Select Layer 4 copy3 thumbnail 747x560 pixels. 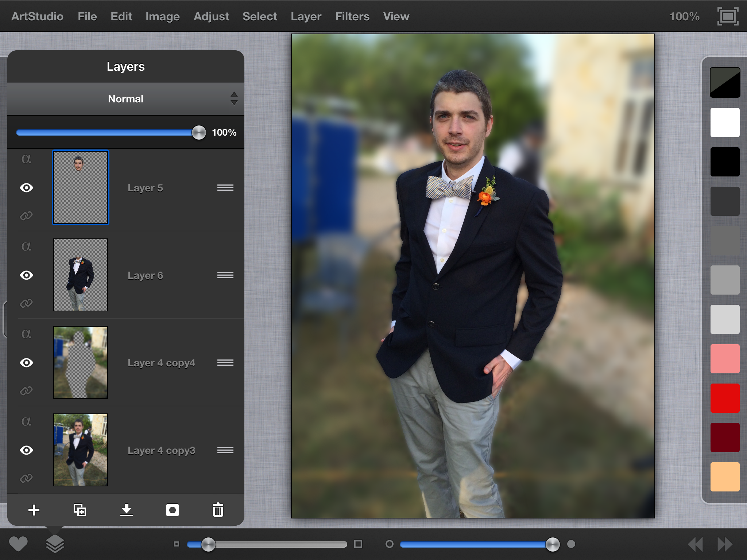coord(81,450)
